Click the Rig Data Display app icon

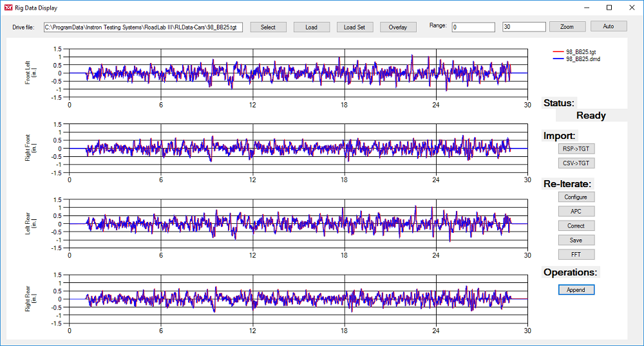8,8
